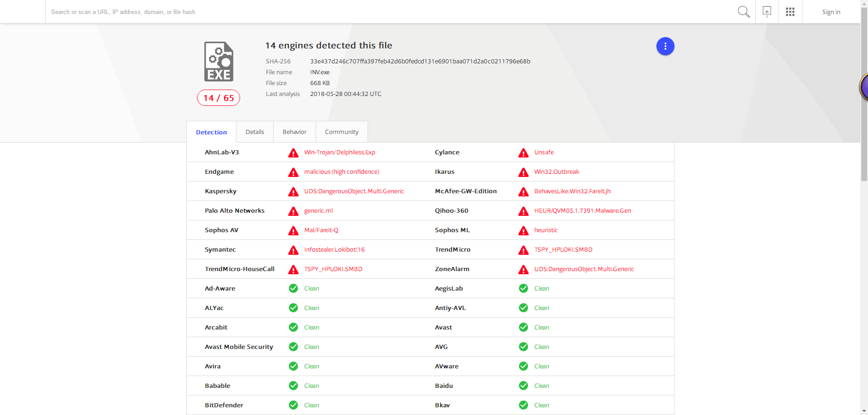Open the blue three-dot options button
The image size is (868, 415).
[x=665, y=46]
